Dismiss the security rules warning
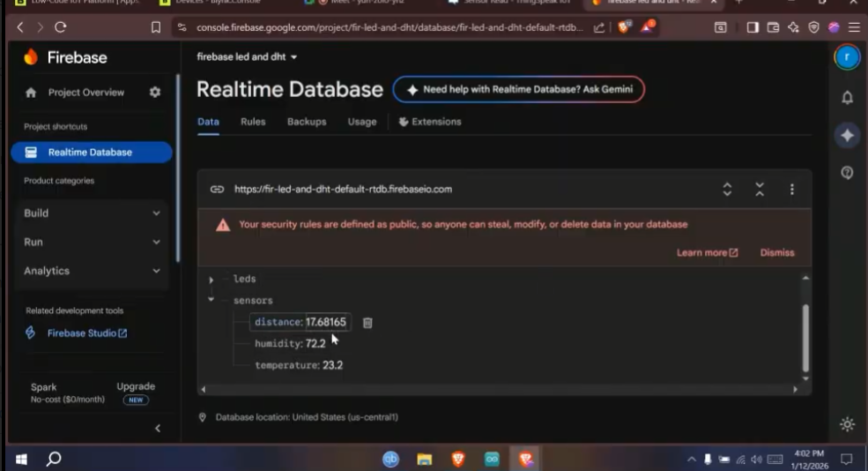 point(777,252)
